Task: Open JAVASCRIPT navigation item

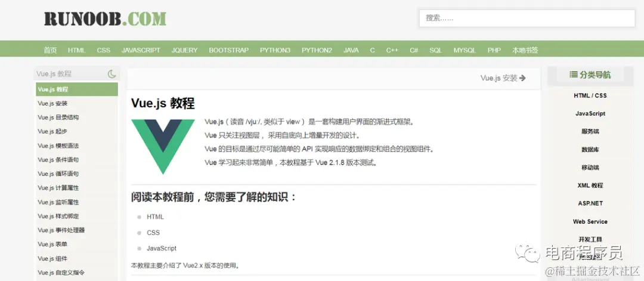Action: pos(141,50)
